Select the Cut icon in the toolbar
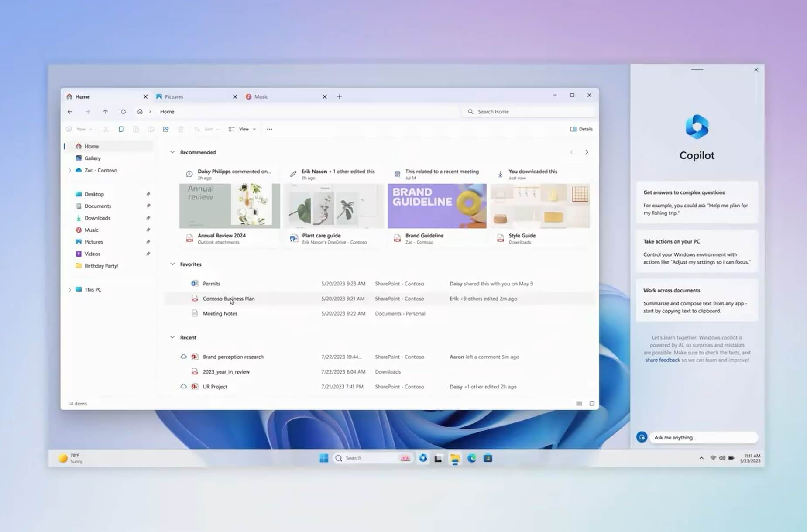Viewport: 807px width, 532px height. 106,129
